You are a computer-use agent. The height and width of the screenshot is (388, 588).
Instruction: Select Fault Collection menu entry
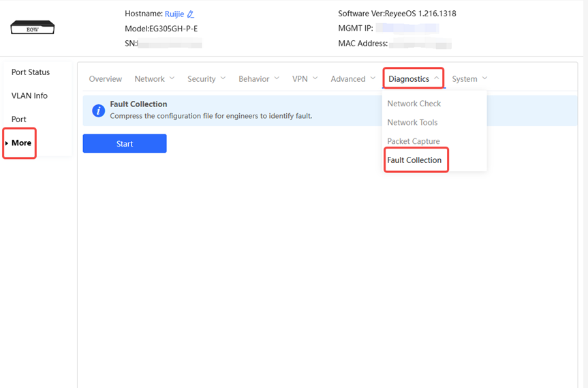(414, 160)
